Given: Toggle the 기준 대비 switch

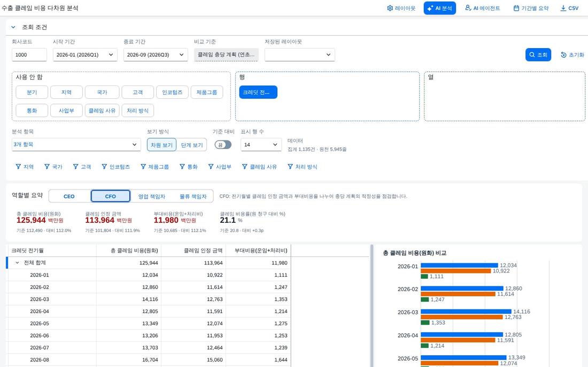Looking at the screenshot, I should 223,145.
